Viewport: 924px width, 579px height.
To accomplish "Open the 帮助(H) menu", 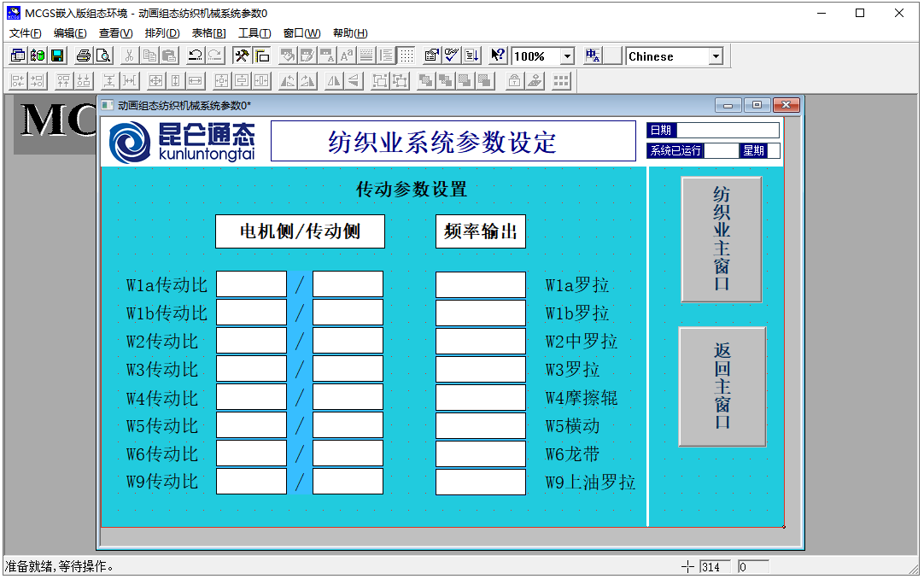I will 350,33.
